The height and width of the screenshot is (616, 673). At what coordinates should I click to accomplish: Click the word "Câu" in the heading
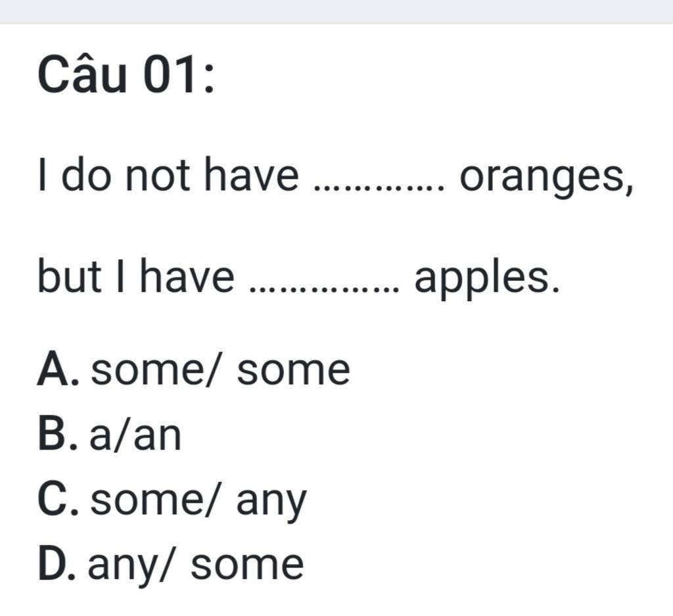81,77
